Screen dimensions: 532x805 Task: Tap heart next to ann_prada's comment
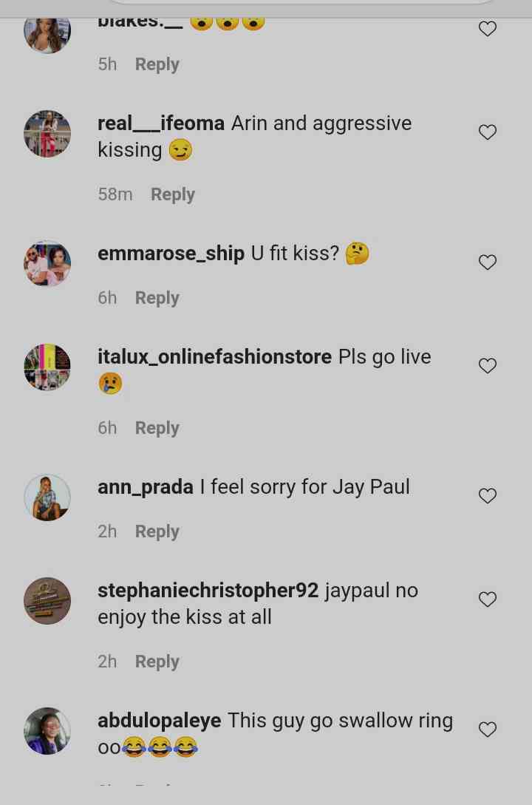click(488, 496)
